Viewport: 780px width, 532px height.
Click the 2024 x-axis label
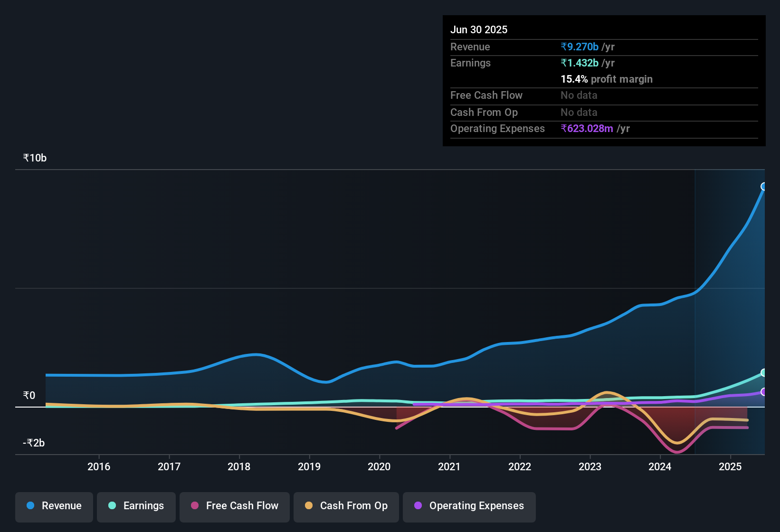tap(660, 466)
